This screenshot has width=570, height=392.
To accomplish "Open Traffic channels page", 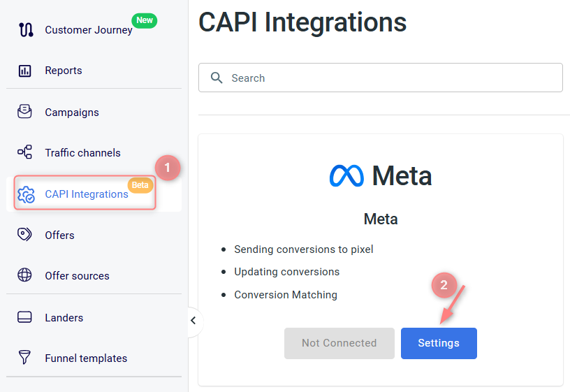I will [82, 153].
